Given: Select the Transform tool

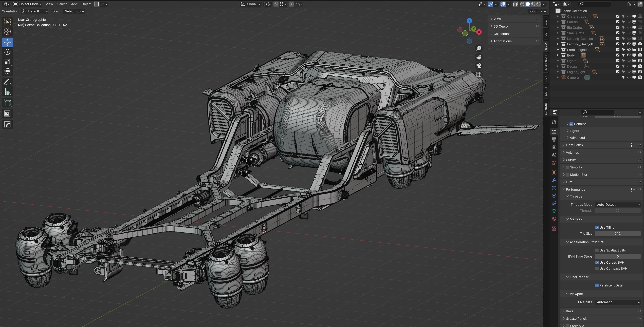Looking at the screenshot, I should [7, 71].
